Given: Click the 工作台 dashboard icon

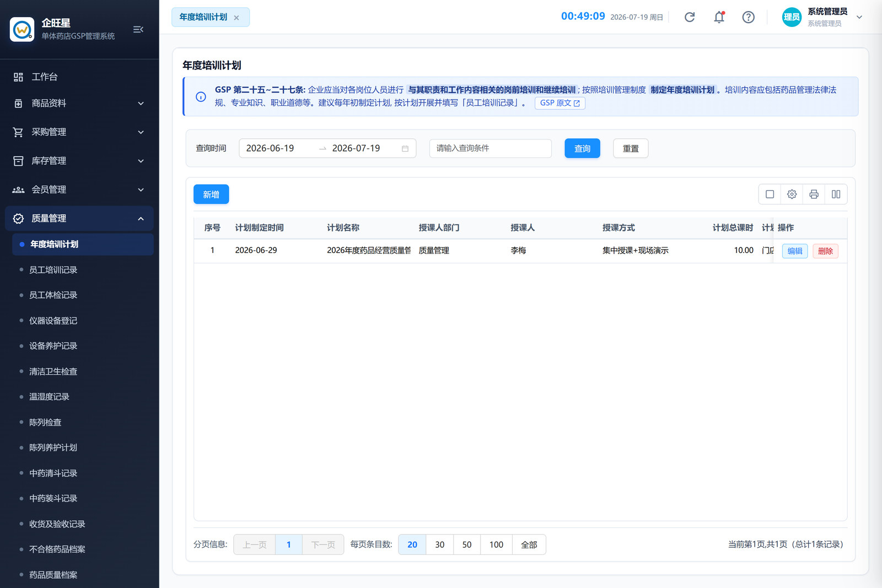Looking at the screenshot, I should pyautogui.click(x=18, y=77).
